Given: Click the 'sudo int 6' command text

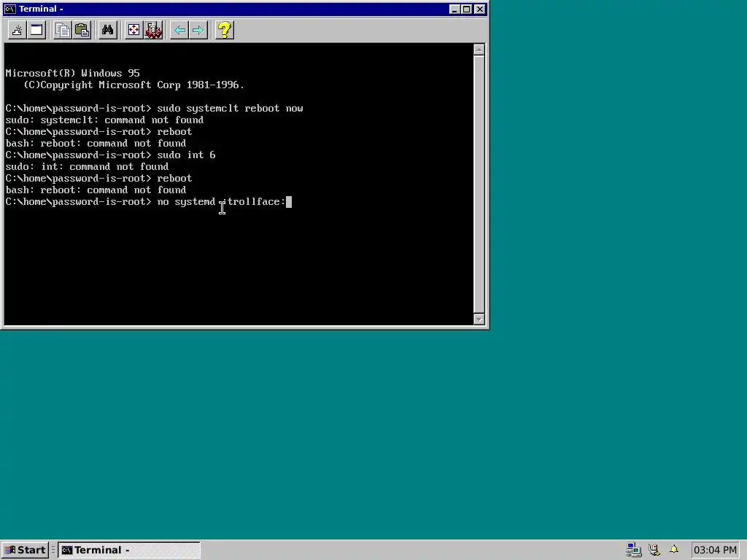Looking at the screenshot, I should (186, 155).
